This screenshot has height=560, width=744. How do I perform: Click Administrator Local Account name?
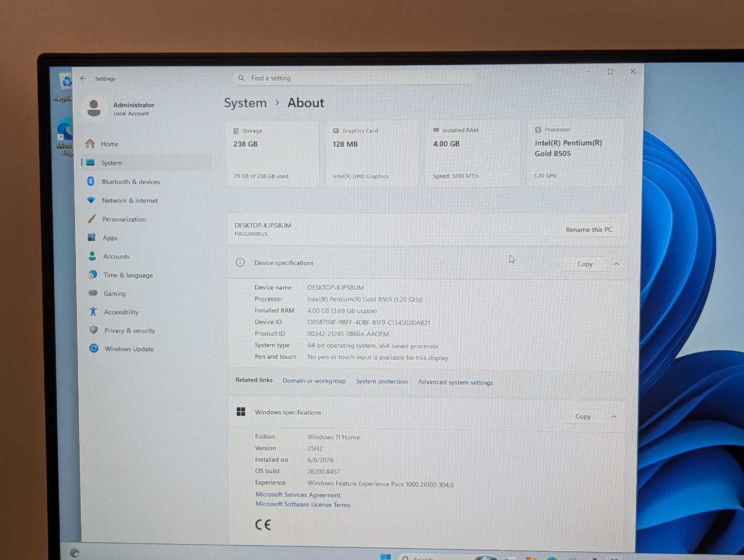point(134,109)
